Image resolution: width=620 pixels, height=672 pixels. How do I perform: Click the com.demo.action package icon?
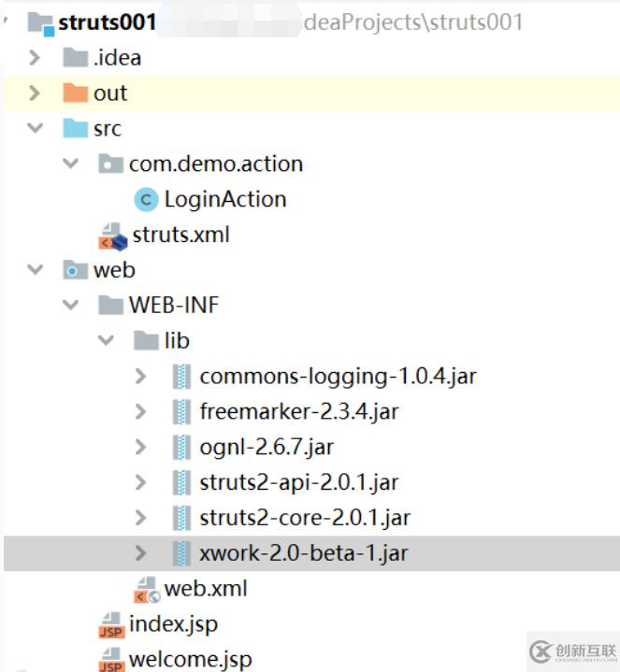pyautogui.click(x=110, y=164)
